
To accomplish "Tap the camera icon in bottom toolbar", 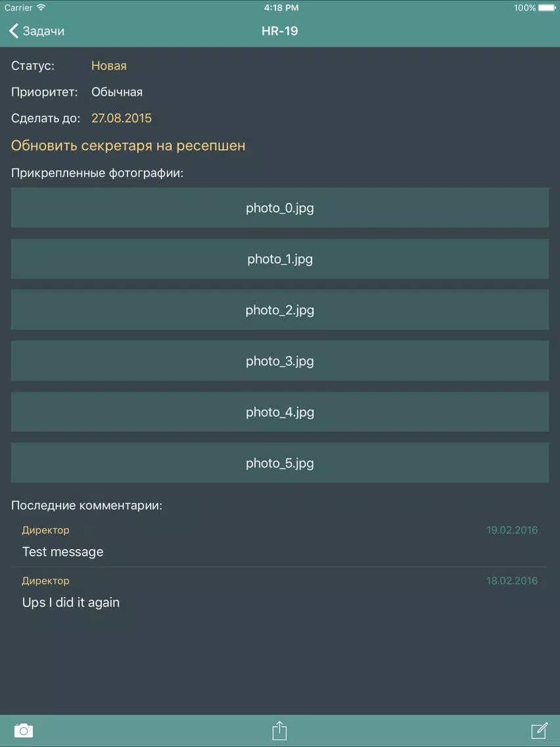I will tap(24, 730).
